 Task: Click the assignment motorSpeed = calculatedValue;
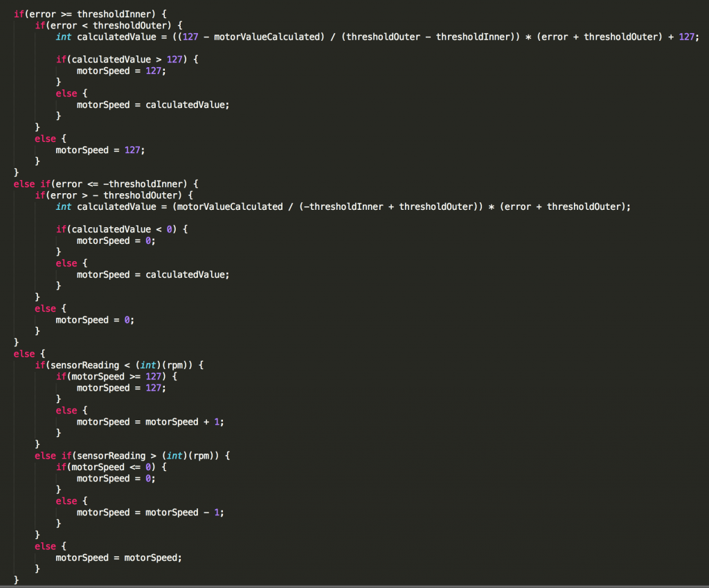point(154,274)
